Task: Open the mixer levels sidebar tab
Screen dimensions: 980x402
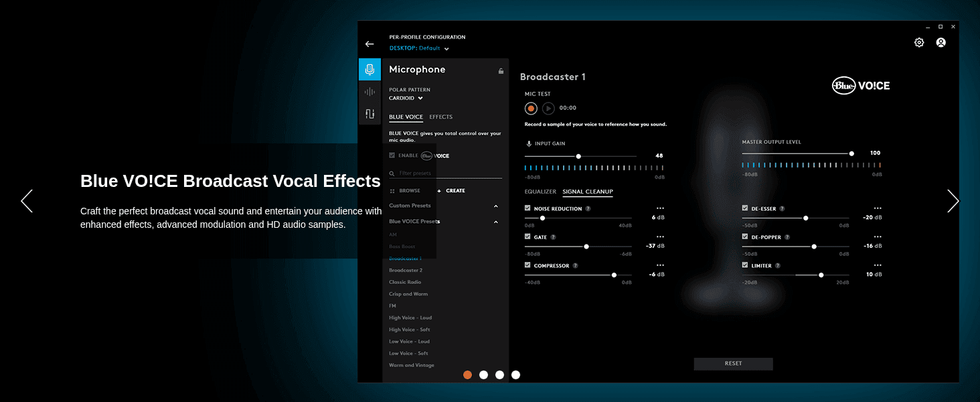Action: tap(370, 114)
